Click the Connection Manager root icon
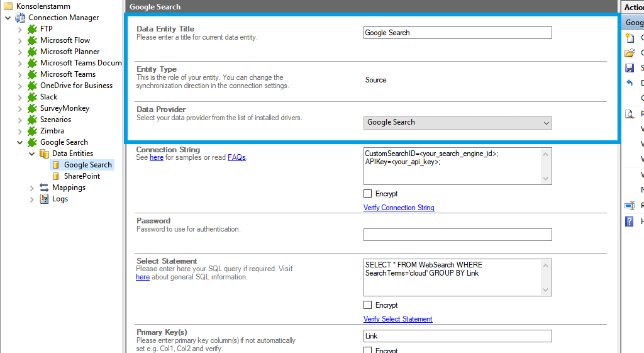644x353 pixels. coord(20,18)
